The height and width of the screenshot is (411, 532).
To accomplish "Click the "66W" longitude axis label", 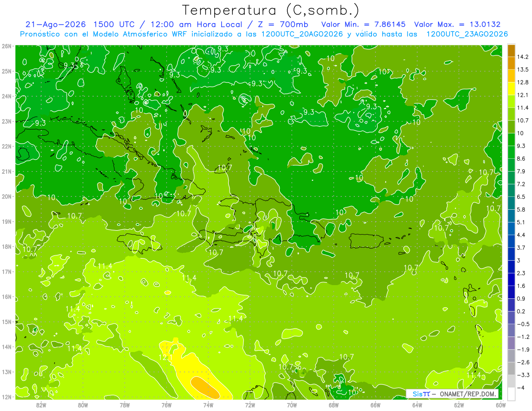I will click(376, 405).
